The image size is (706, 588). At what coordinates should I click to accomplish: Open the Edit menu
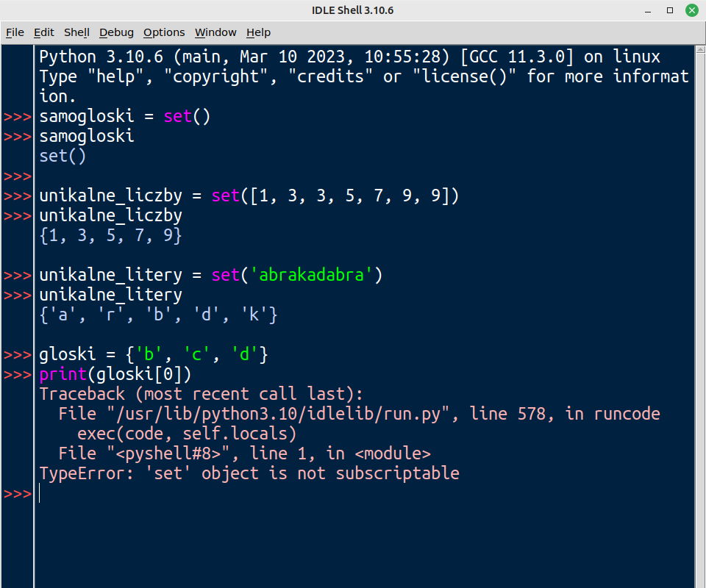(44, 32)
